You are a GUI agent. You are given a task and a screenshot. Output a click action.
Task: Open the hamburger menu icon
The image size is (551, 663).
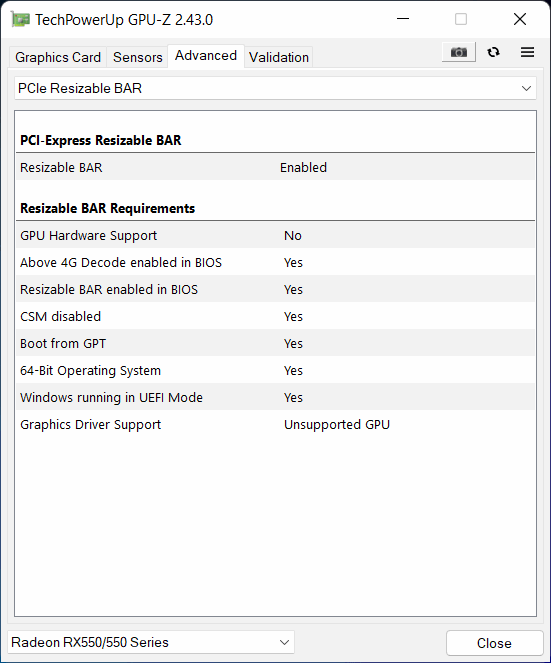(527, 52)
